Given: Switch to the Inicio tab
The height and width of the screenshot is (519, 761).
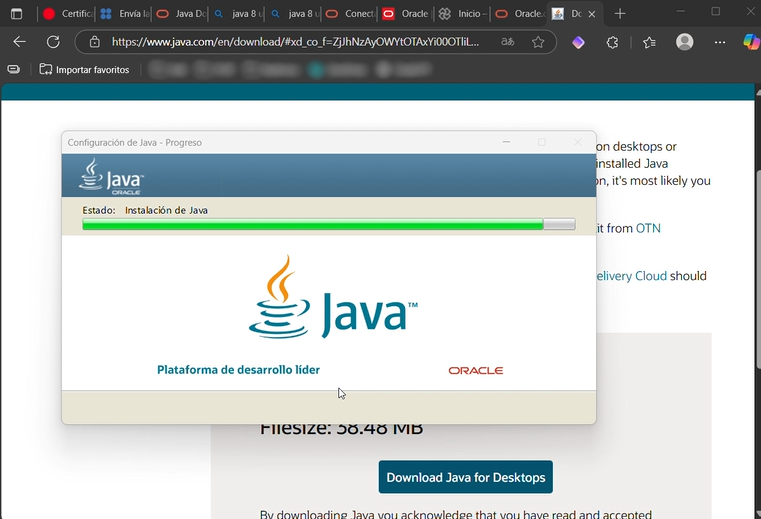Looking at the screenshot, I should [464, 14].
